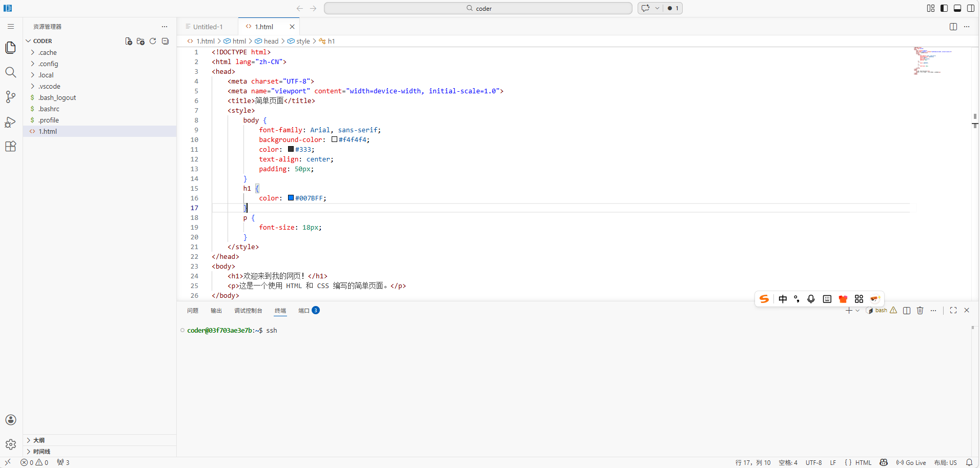Toggle the primary sidebar visibility
The image size is (980, 468).
coord(943,8)
